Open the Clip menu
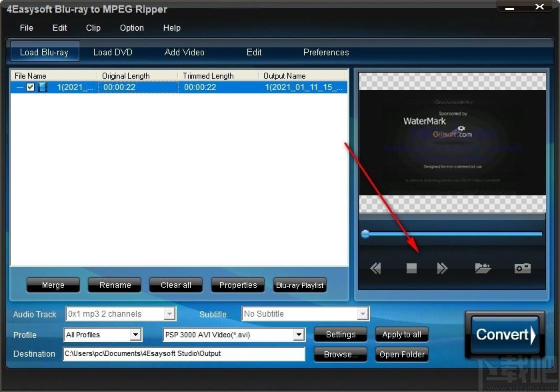This screenshot has width=560, height=392. (93, 28)
